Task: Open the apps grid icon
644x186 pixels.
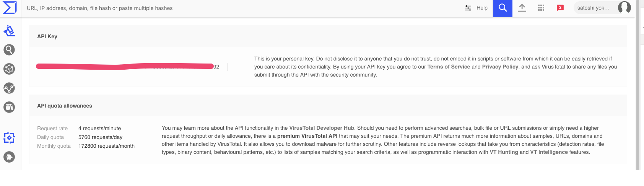Action: point(541,8)
